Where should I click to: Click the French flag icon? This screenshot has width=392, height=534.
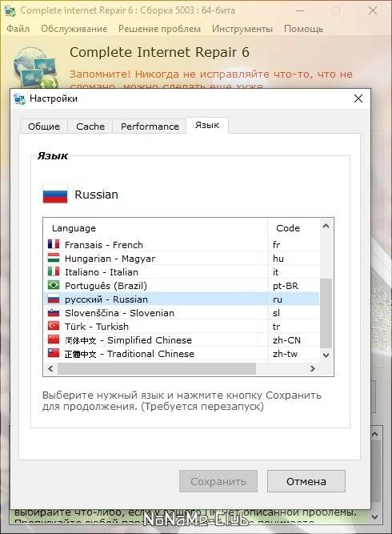tap(54, 244)
